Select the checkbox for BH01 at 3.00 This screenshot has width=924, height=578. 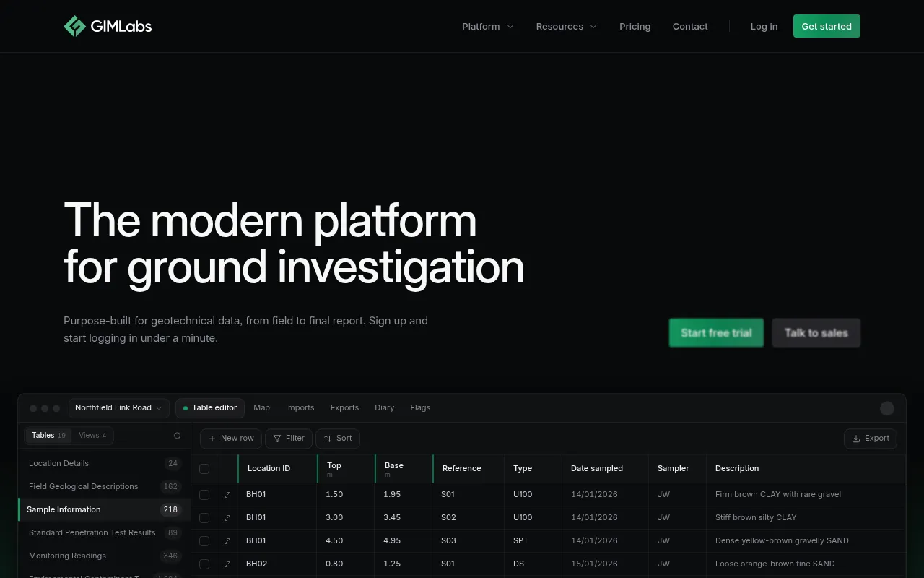(x=204, y=518)
